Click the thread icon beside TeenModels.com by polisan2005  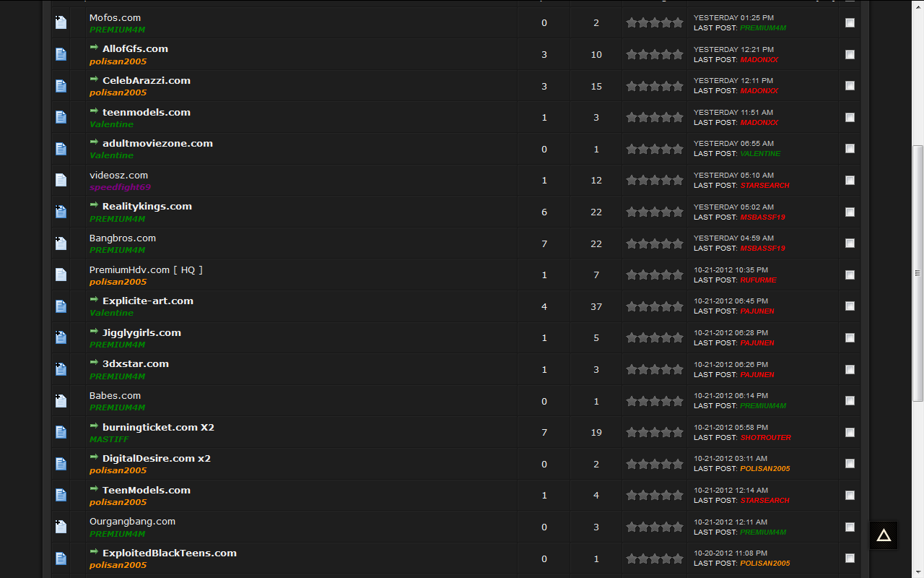click(x=61, y=495)
